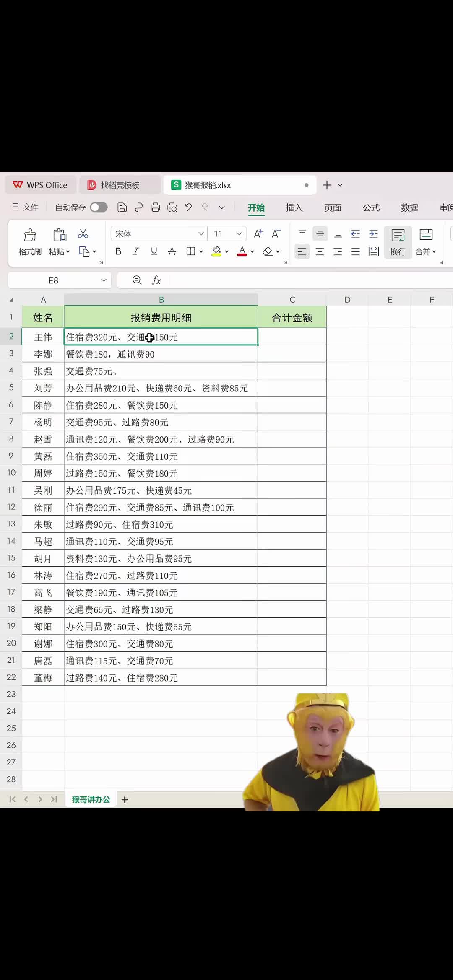
Task: Click the Merge cells (合并) icon
Action: tap(426, 234)
